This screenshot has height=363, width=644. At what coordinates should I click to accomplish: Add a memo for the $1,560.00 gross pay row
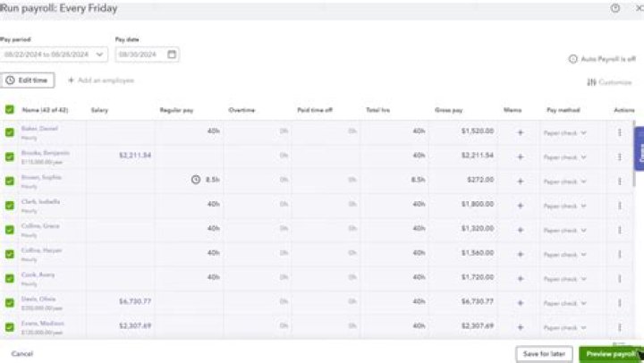520,254
